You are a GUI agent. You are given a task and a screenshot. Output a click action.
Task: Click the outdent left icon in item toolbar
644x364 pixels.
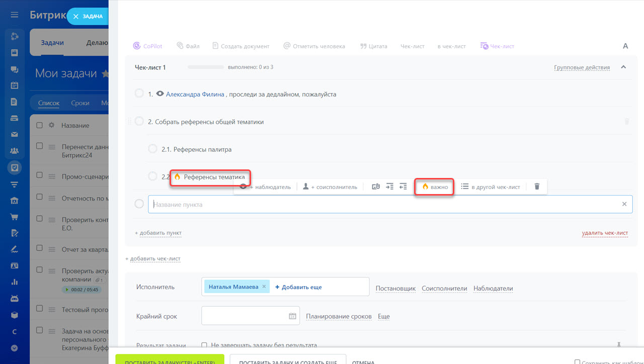coord(403,187)
